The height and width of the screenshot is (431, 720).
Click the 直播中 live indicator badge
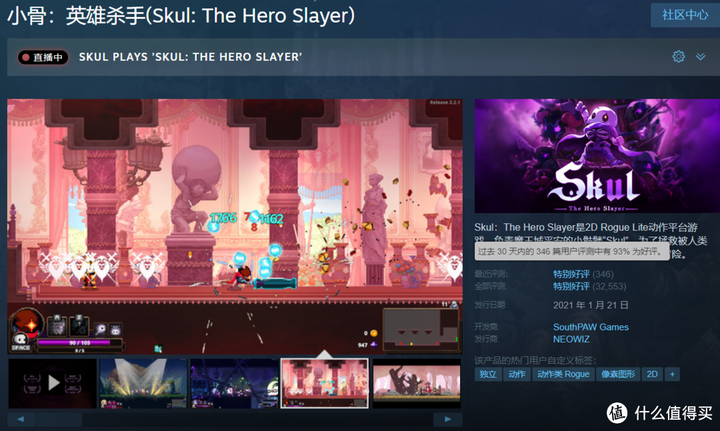(x=43, y=57)
